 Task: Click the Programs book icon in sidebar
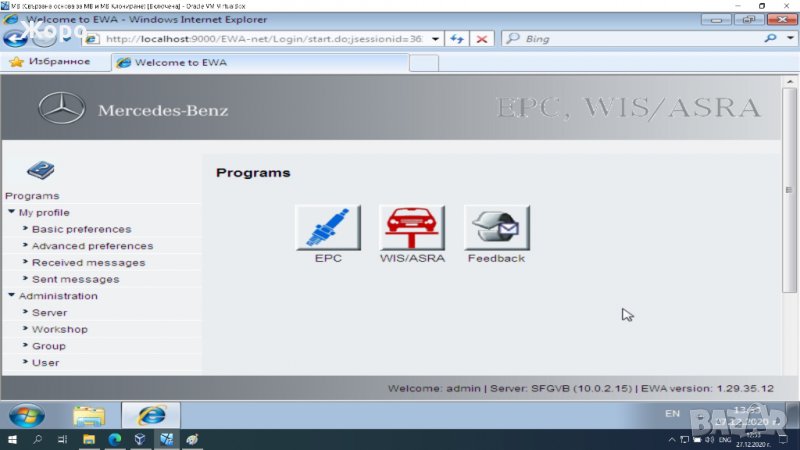tap(40, 171)
